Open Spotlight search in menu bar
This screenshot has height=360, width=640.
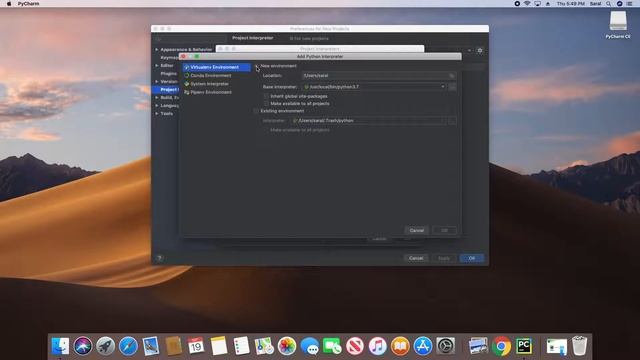[x=608, y=3]
